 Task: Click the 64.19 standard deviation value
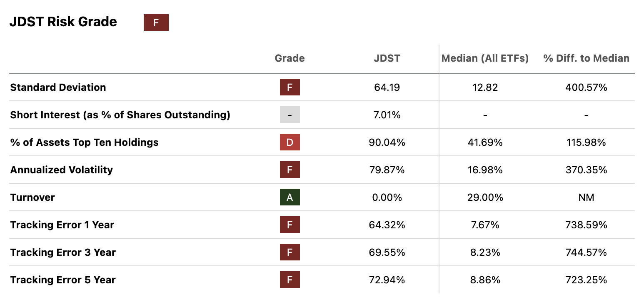tap(387, 87)
